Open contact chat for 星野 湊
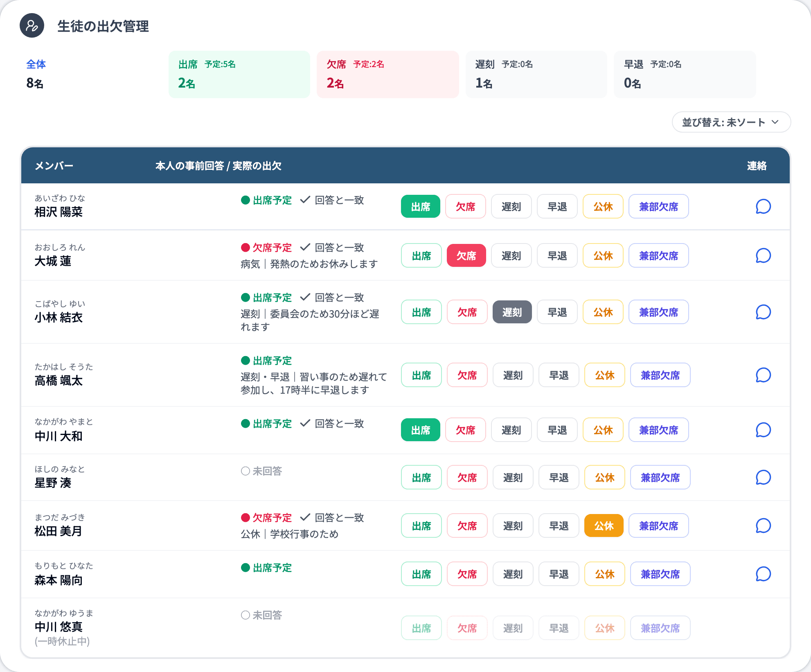The height and width of the screenshot is (672, 811). pyautogui.click(x=763, y=478)
